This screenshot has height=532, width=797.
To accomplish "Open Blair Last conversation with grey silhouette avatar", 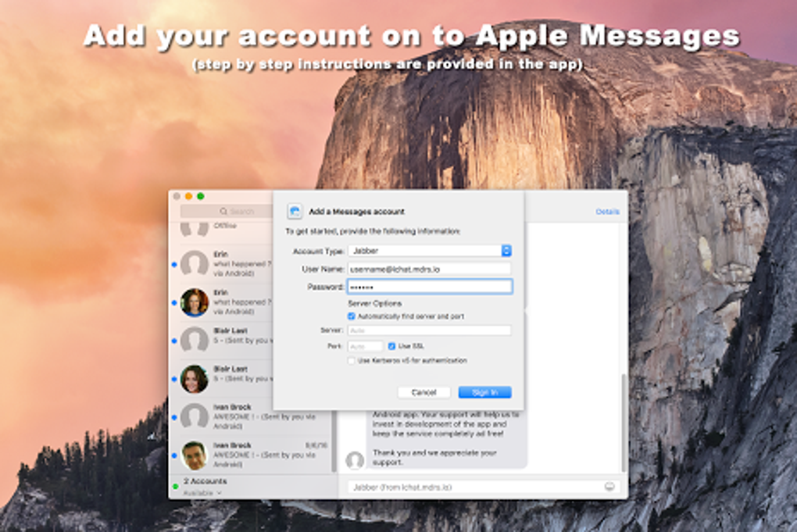I will click(222, 339).
